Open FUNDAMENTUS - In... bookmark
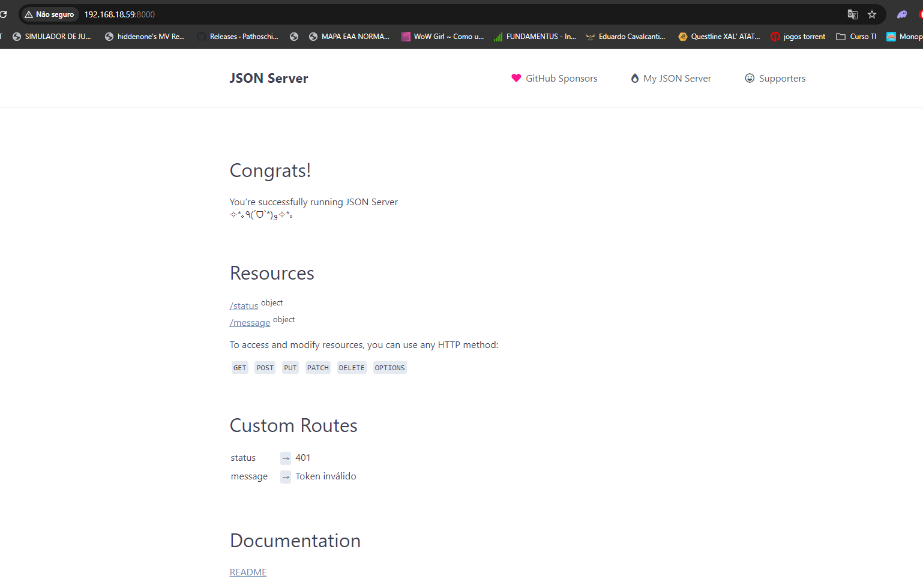 pos(535,37)
